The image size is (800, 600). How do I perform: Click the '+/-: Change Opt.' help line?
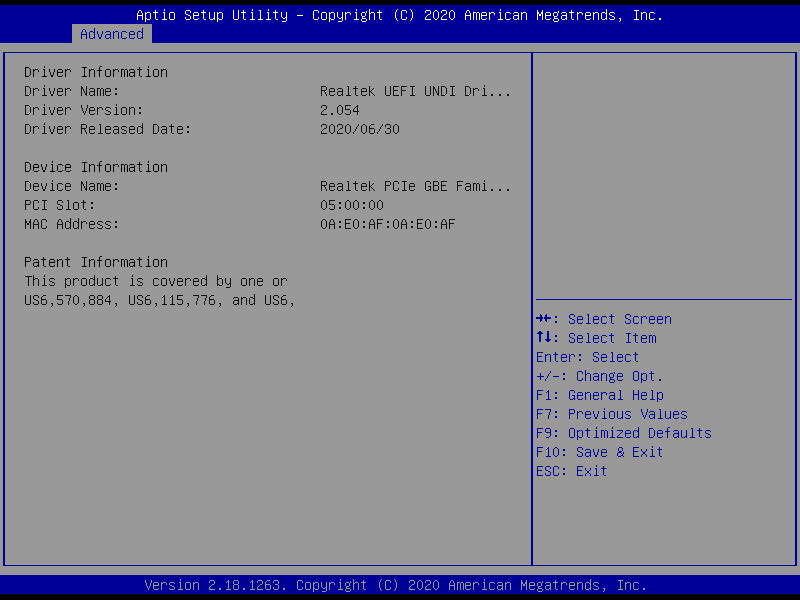599,376
